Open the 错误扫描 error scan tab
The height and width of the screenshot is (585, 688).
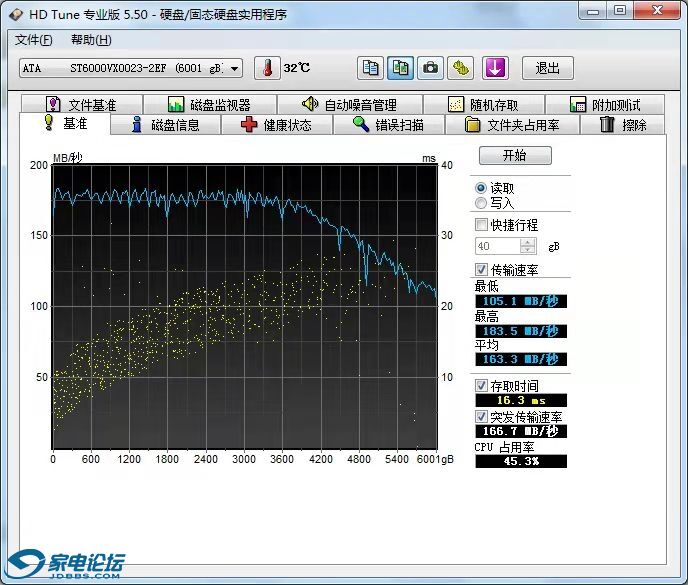(x=389, y=125)
